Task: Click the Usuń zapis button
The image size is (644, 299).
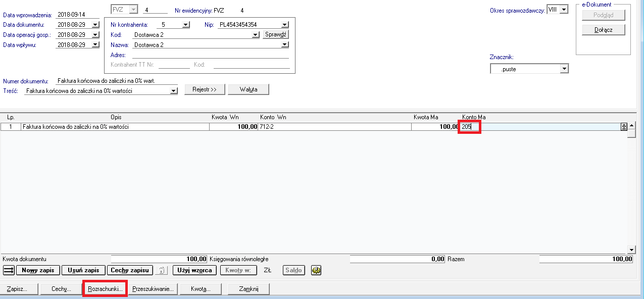Action: point(84,270)
